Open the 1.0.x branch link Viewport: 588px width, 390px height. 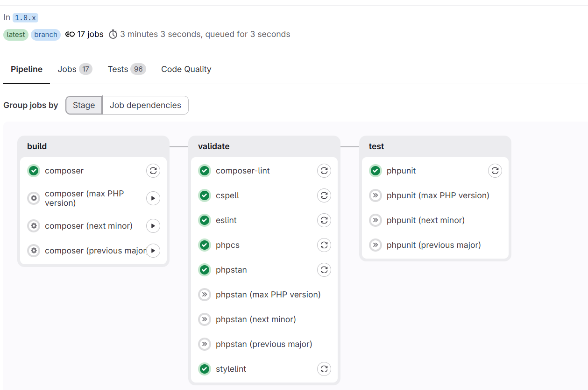(x=26, y=18)
